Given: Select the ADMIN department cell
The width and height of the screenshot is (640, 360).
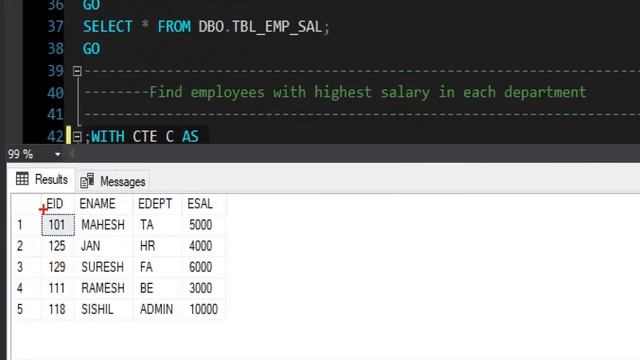Looking at the screenshot, I should click(x=157, y=309).
